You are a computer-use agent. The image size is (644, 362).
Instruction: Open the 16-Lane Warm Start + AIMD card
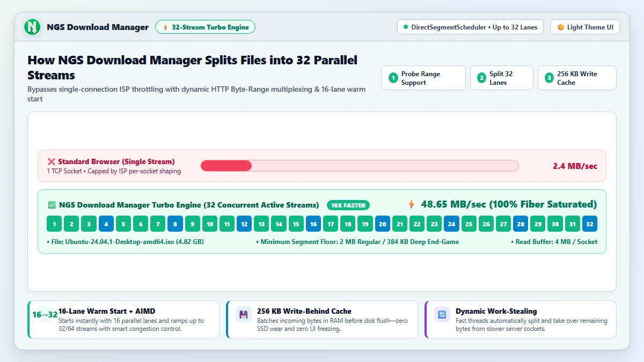tap(123, 320)
